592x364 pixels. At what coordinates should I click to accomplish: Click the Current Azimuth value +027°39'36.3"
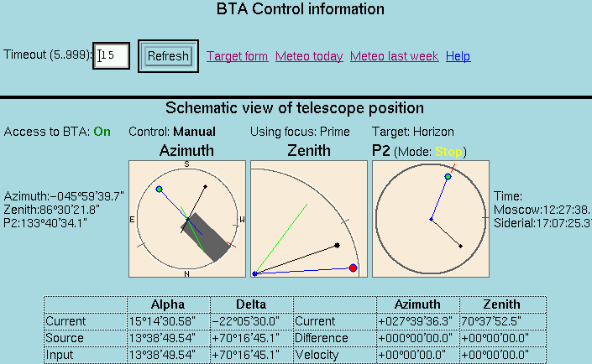point(416,321)
